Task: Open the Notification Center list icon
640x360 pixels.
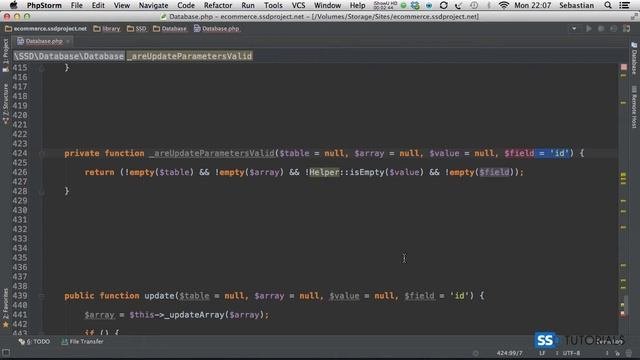Action: click(624, 5)
